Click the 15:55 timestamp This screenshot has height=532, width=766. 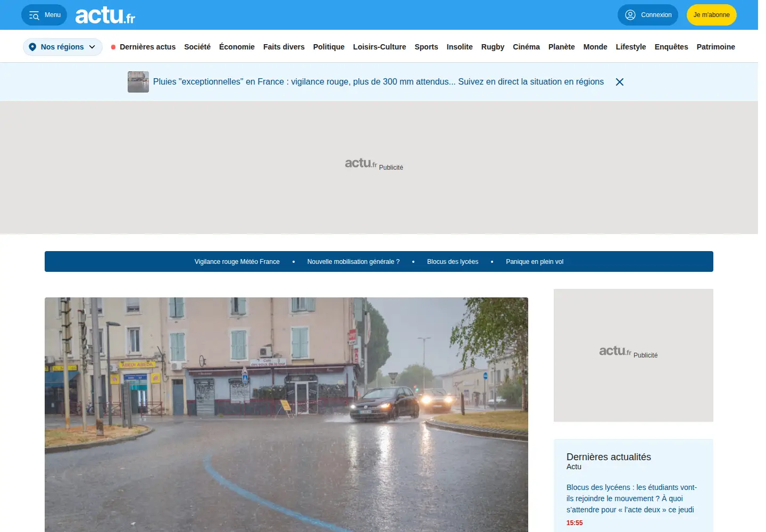574,523
